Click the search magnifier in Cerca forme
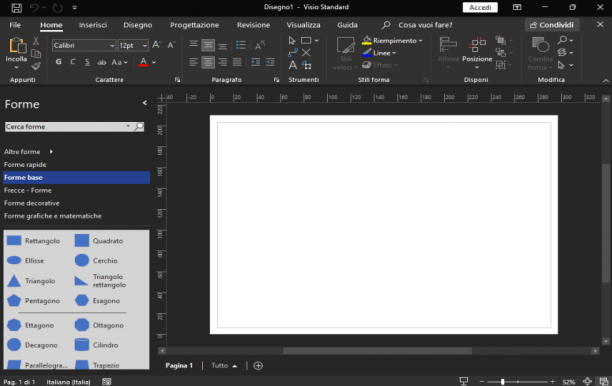Viewport: 612px width, 386px height. point(139,126)
